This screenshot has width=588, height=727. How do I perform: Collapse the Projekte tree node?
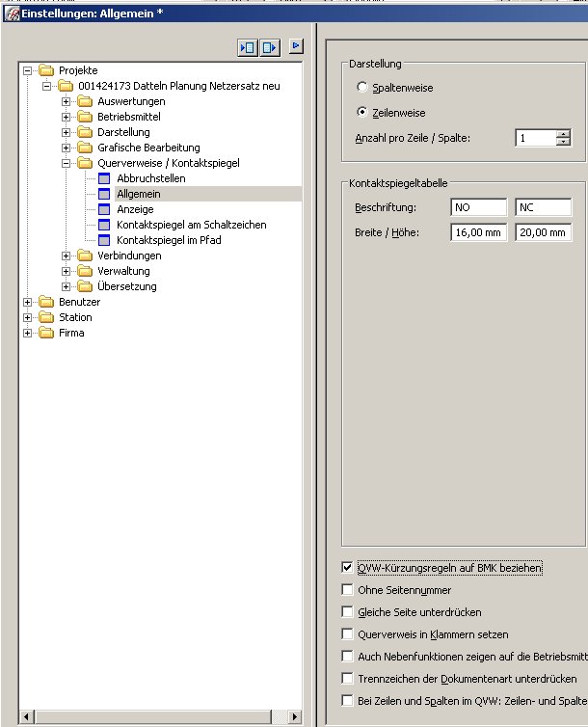27,70
